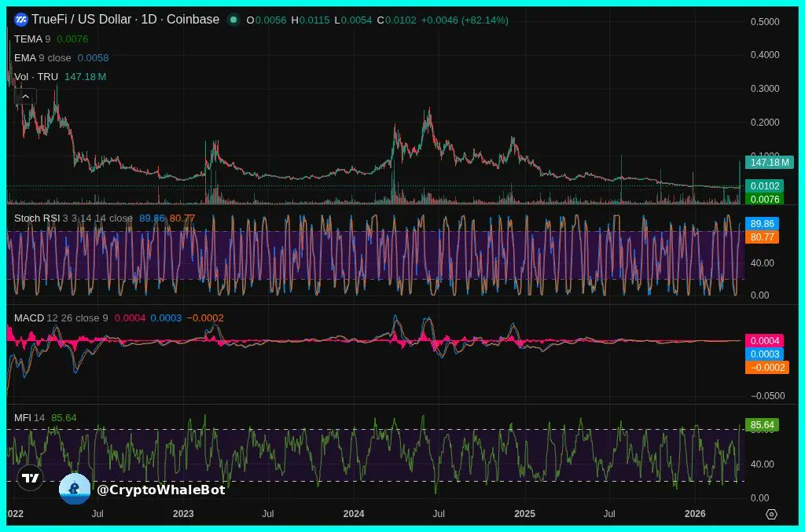Collapse the indicator legend with chevron
Viewport: 805px width, 532px height.
(25, 97)
